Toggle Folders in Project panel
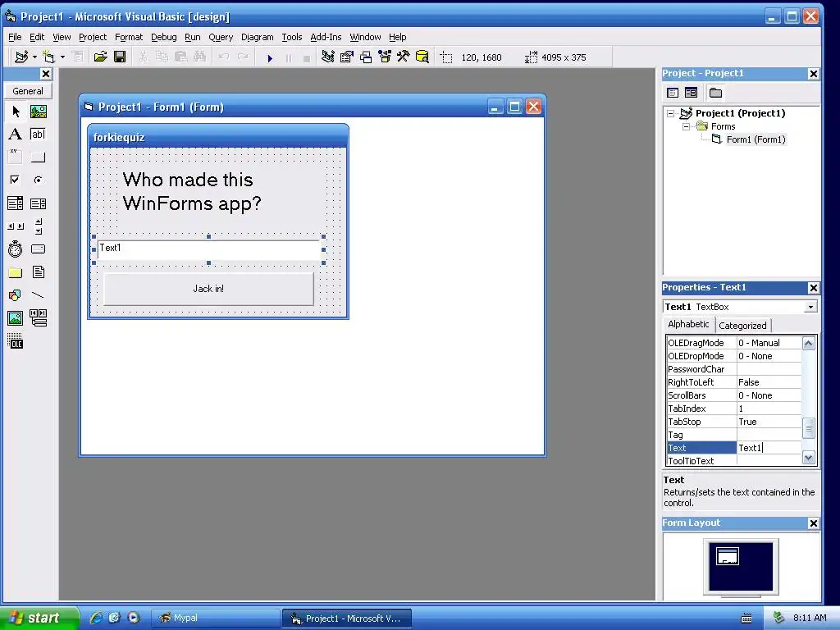 point(715,93)
